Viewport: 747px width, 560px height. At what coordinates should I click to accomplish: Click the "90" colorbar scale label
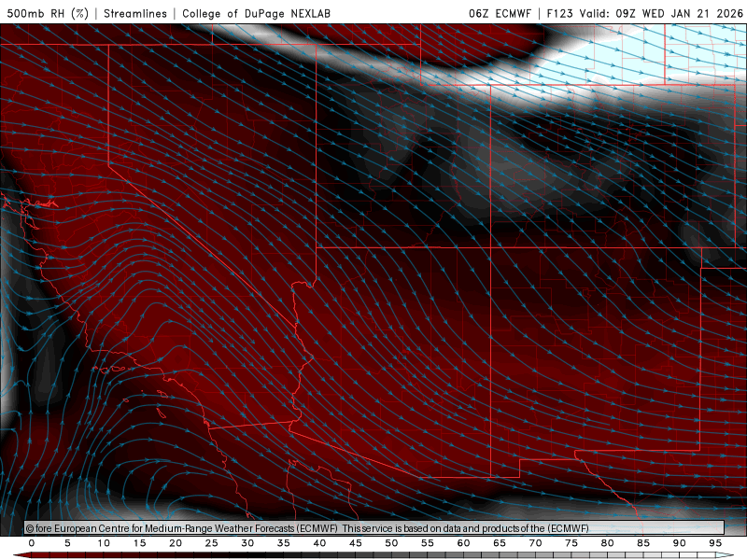click(x=680, y=543)
